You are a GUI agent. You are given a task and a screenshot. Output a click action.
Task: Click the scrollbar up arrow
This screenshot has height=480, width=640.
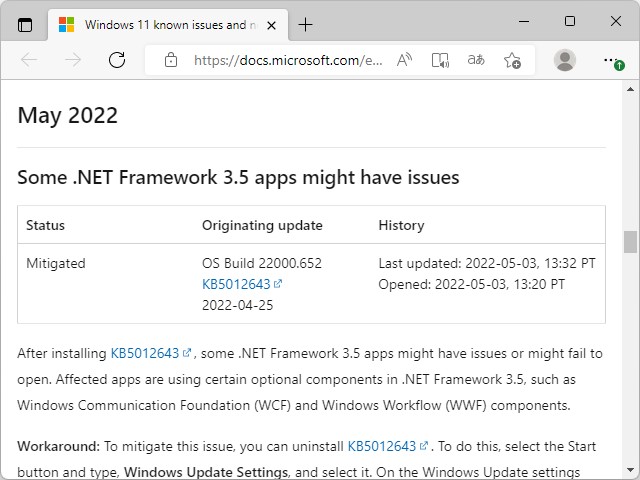630,89
